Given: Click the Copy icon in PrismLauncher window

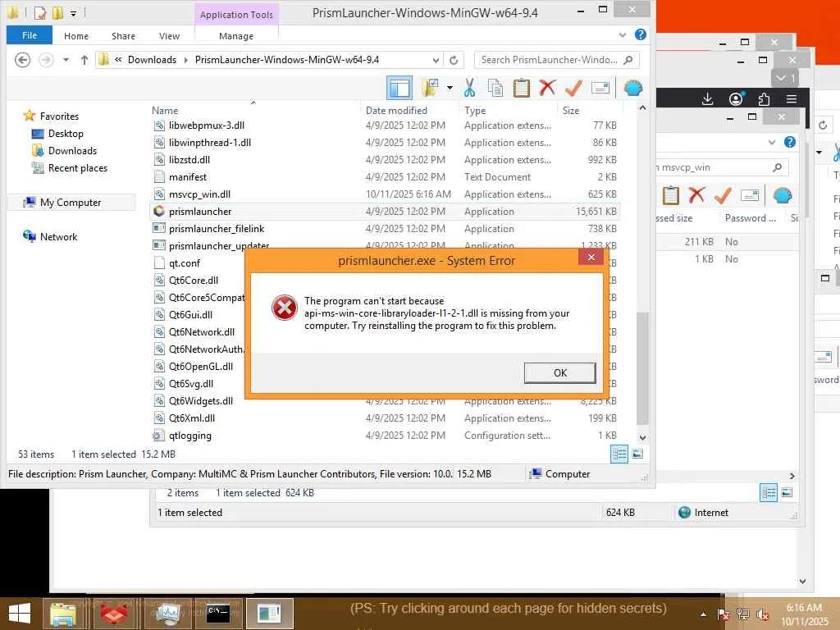Looking at the screenshot, I should pos(495,88).
